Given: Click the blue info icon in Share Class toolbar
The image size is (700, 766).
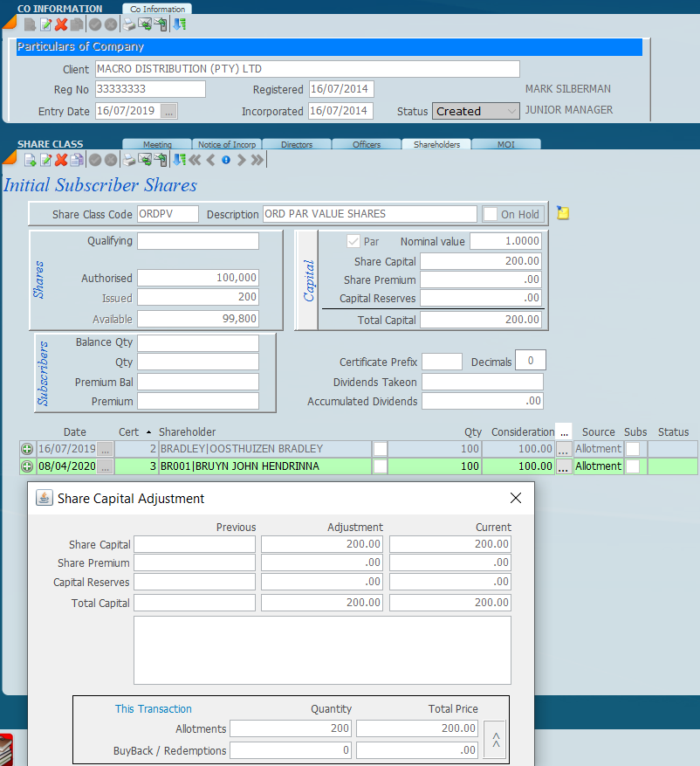Looking at the screenshot, I should [226, 160].
